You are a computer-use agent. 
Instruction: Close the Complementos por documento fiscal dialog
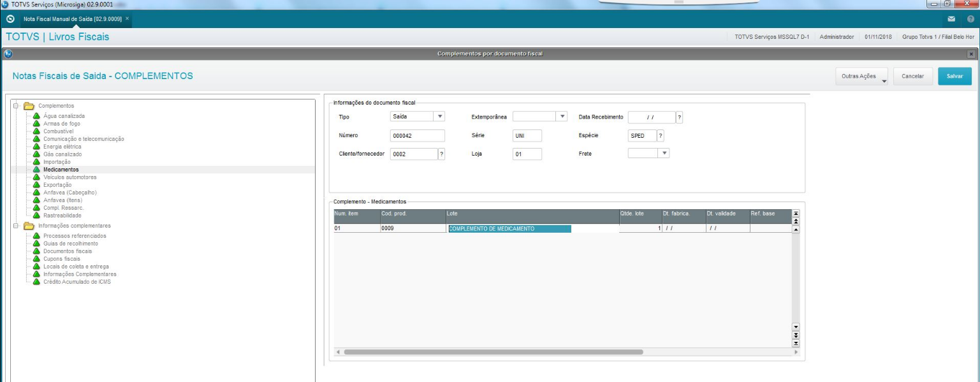point(972,54)
